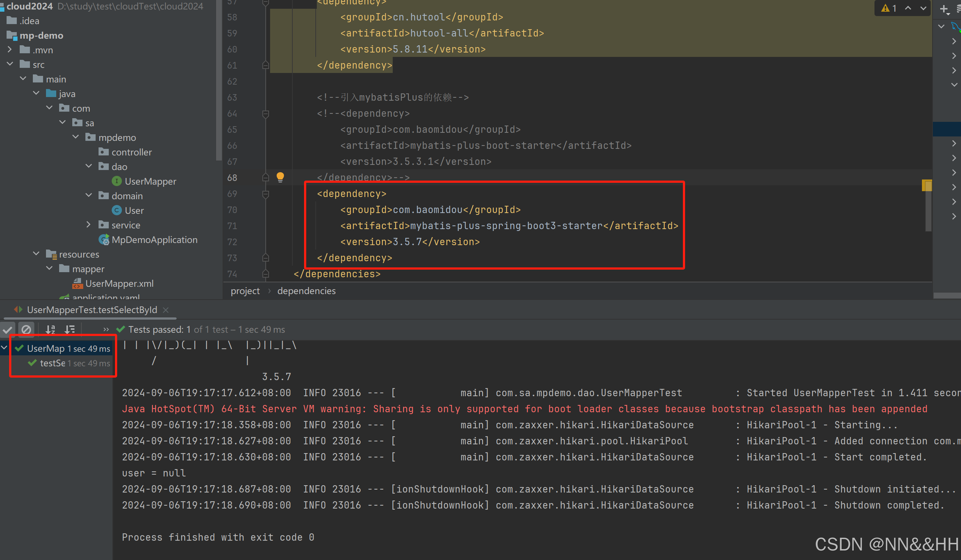Collapse the code fold marker on line 69

pyautogui.click(x=265, y=194)
